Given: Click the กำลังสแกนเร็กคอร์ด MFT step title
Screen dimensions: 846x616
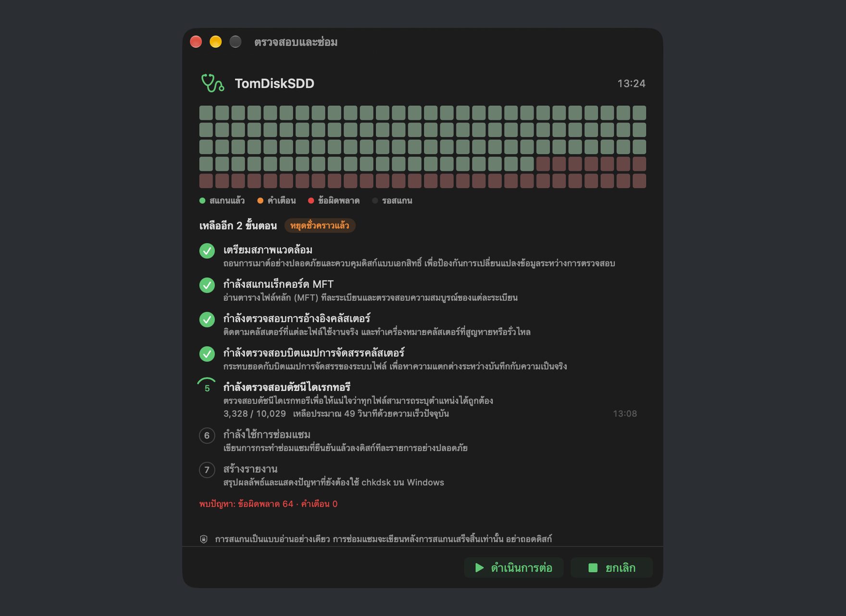Looking at the screenshot, I should tap(278, 284).
